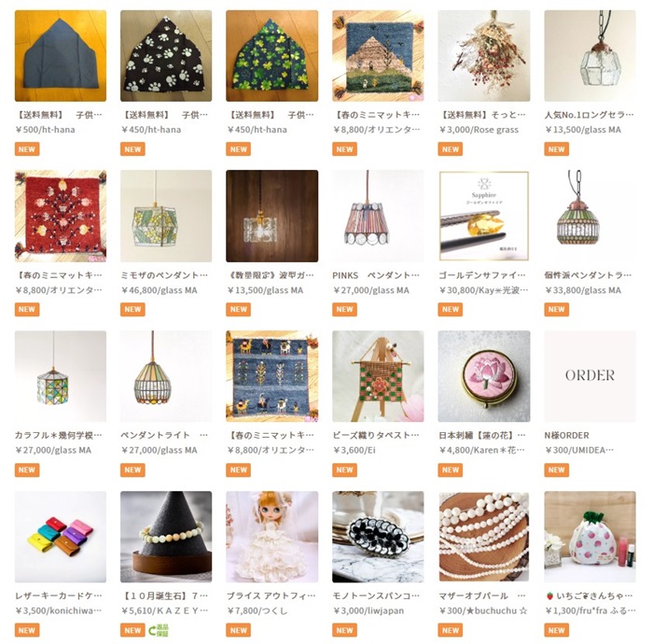Screen dimensions: 653x644
Task: Open the lotus flower embroidery case image
Action: [x=484, y=376]
